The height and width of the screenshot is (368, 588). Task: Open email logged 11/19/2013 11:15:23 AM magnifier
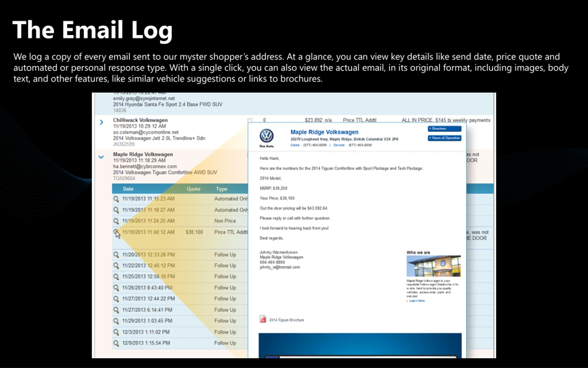(116, 199)
